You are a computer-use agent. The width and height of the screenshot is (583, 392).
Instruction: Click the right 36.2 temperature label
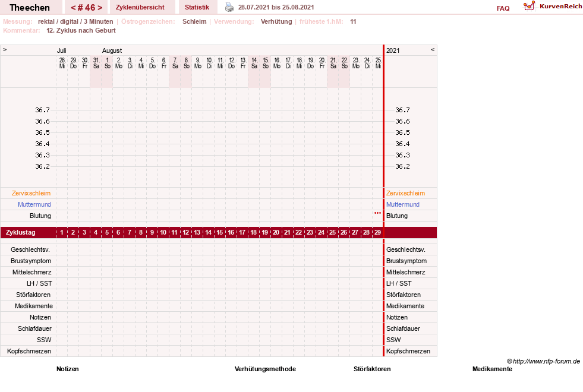[403, 166]
